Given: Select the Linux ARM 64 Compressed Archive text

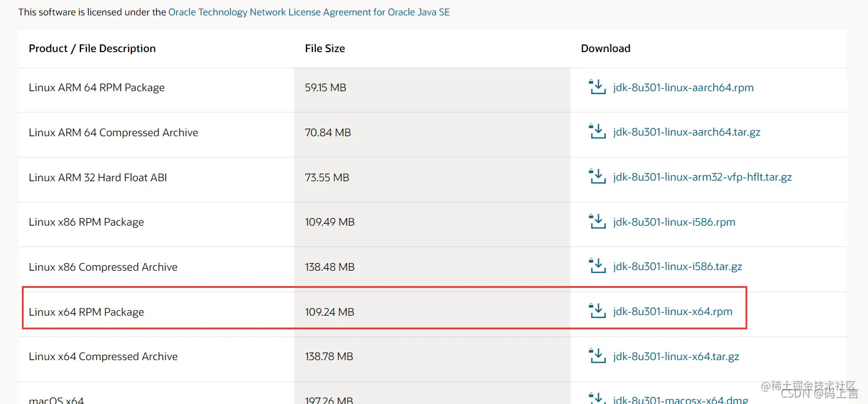Looking at the screenshot, I should click(114, 133).
